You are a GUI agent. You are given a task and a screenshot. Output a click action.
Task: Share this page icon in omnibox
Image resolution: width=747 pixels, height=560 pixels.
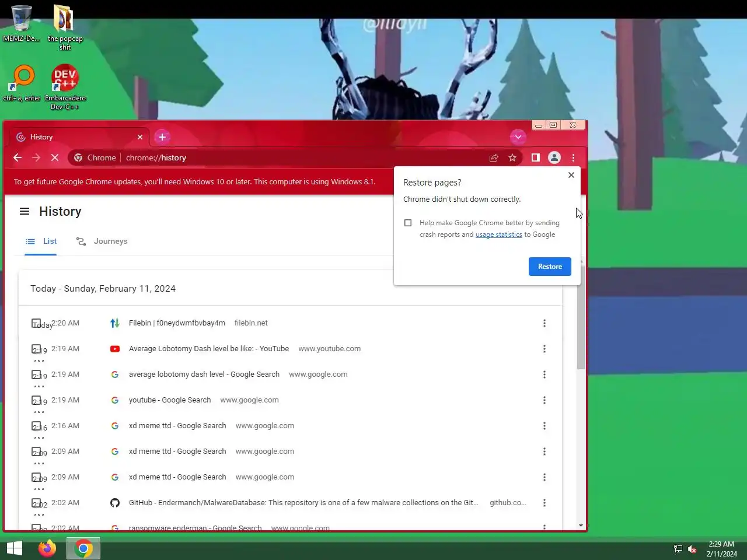pyautogui.click(x=494, y=157)
